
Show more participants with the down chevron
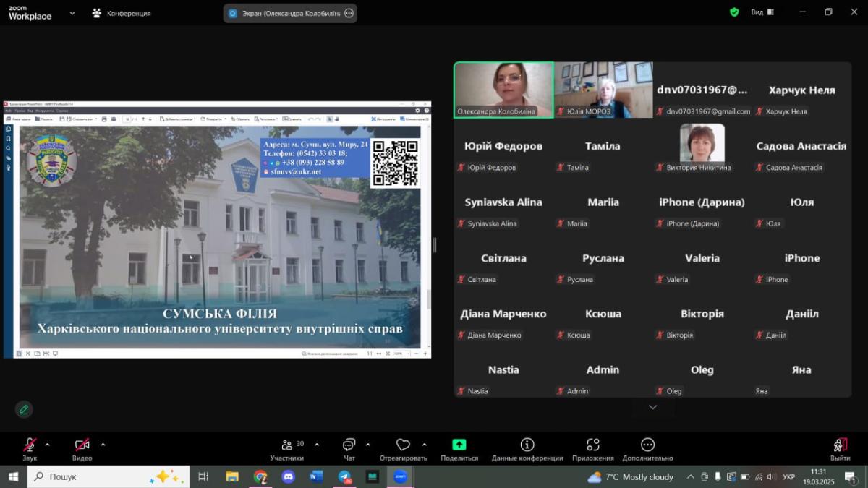coord(652,408)
